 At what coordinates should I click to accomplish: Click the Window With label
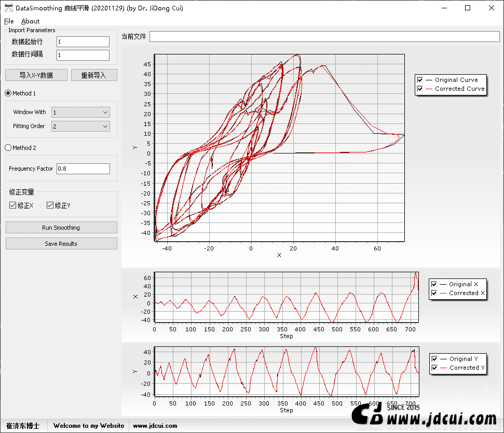[30, 112]
